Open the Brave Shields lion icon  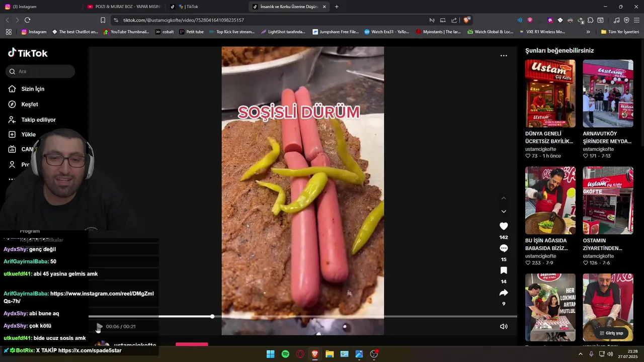coord(467,20)
